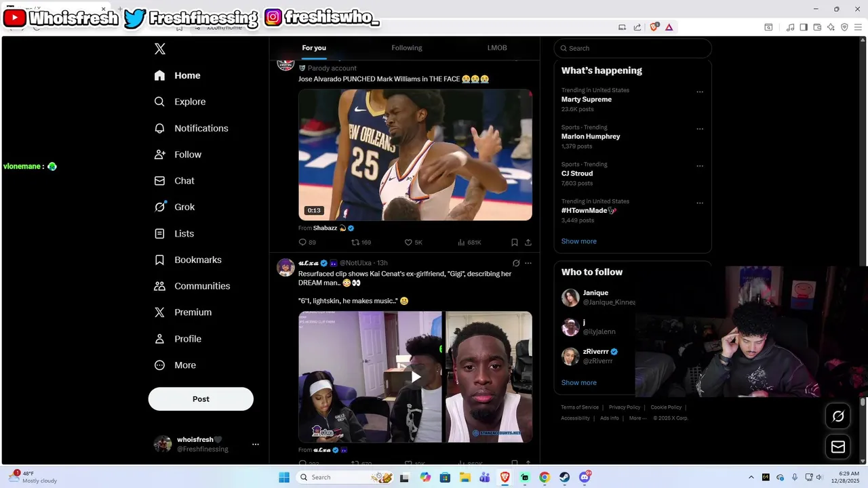This screenshot has height=488, width=868.
Task: Open Brave playlist music icon
Action: 790,27
